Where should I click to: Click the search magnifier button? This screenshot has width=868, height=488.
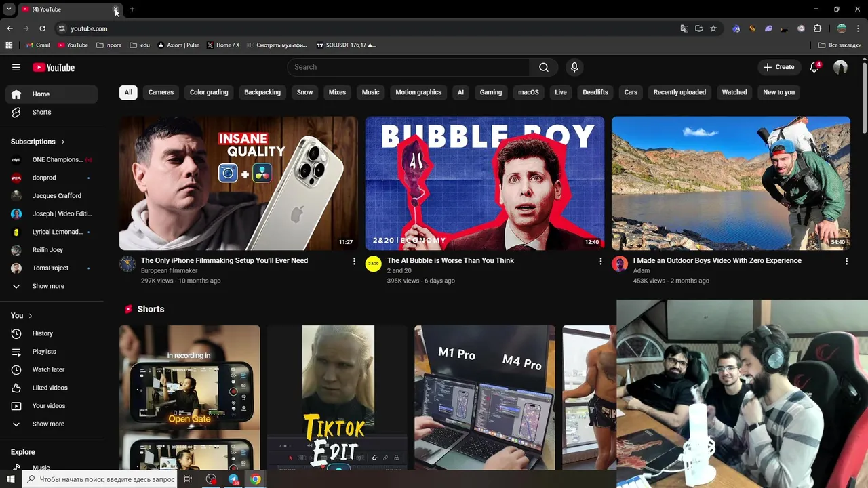coord(544,67)
